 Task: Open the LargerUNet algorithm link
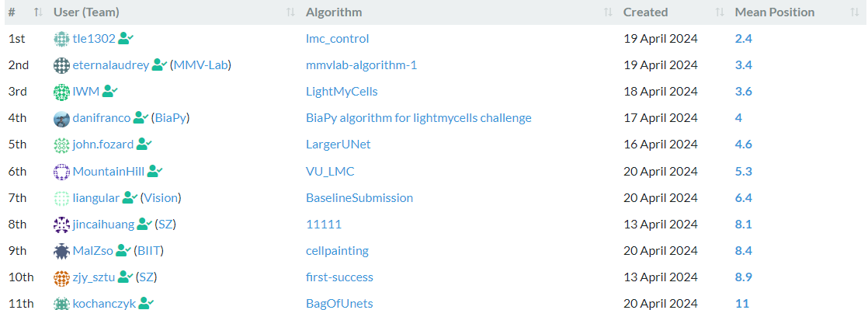[x=339, y=145]
